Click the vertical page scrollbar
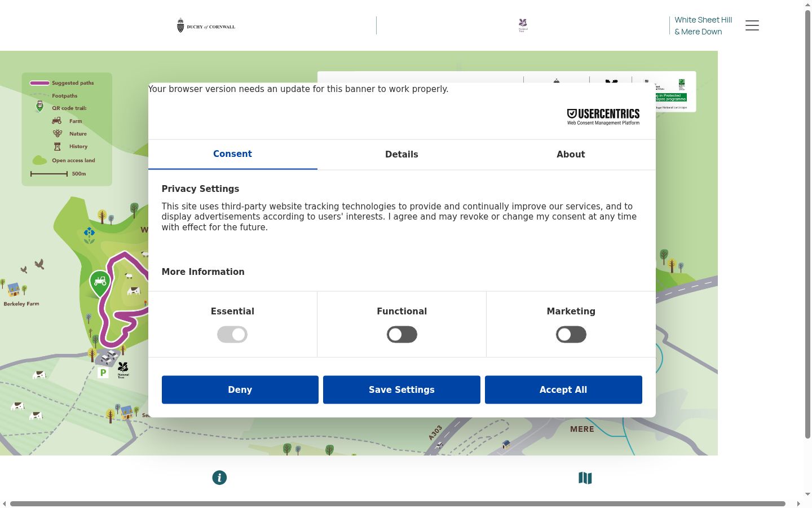Screen dimensions: 812x508 pyautogui.click(x=807, y=224)
